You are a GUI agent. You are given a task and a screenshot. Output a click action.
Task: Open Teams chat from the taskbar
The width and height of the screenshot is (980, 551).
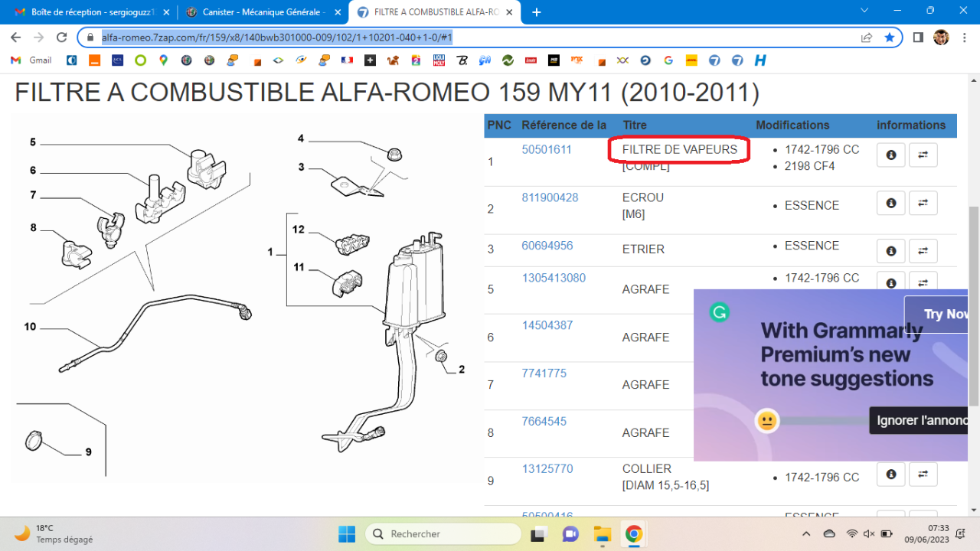tap(570, 533)
